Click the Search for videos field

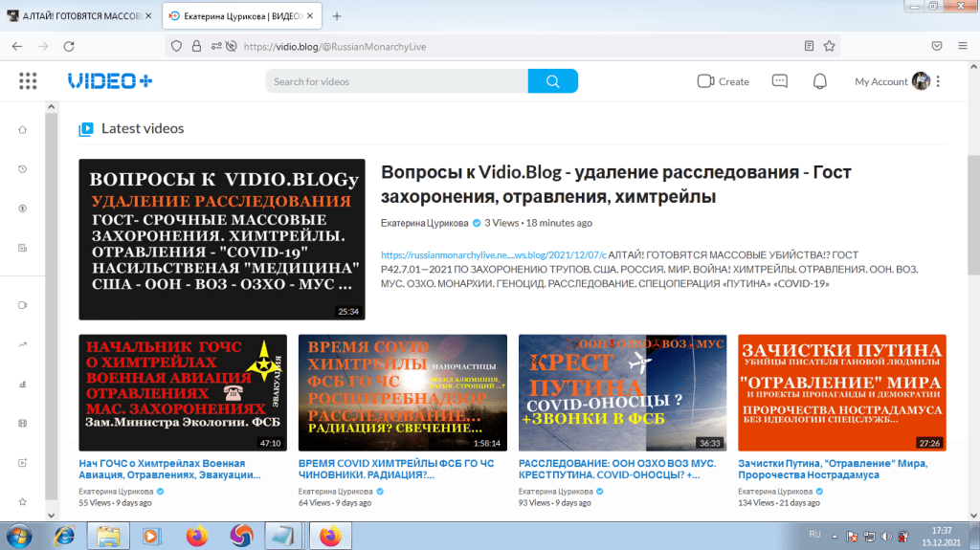click(396, 81)
